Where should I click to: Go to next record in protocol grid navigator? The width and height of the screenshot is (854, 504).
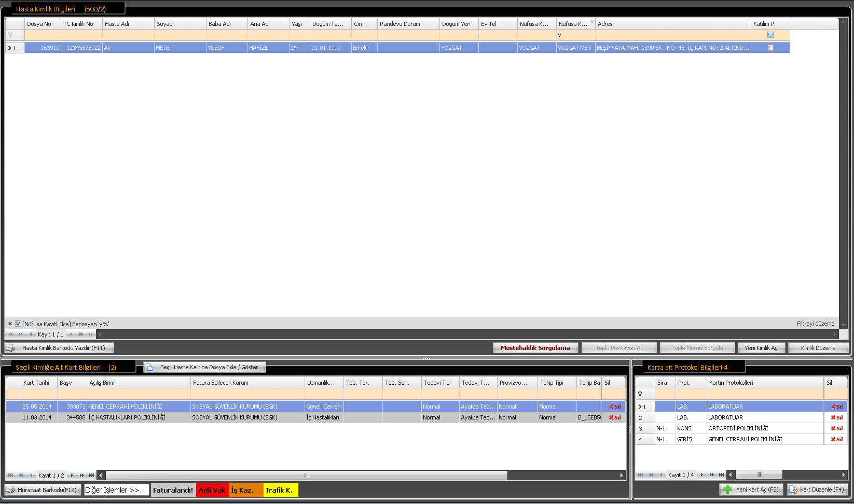pyautogui.click(x=701, y=475)
